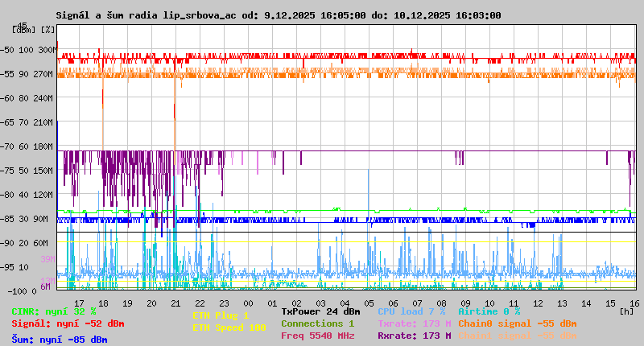Click the '09' hour label on time axis

coord(465,303)
